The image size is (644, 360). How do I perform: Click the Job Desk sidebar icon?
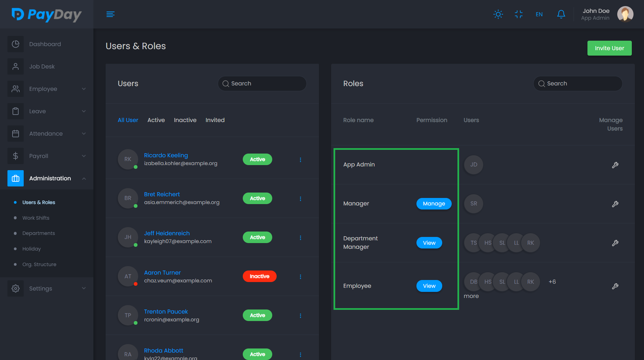(16, 66)
